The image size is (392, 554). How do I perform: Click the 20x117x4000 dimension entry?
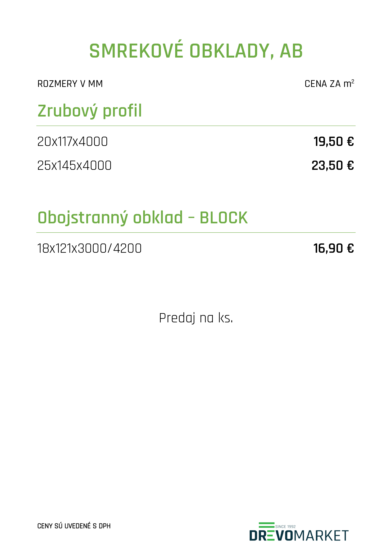point(73,141)
